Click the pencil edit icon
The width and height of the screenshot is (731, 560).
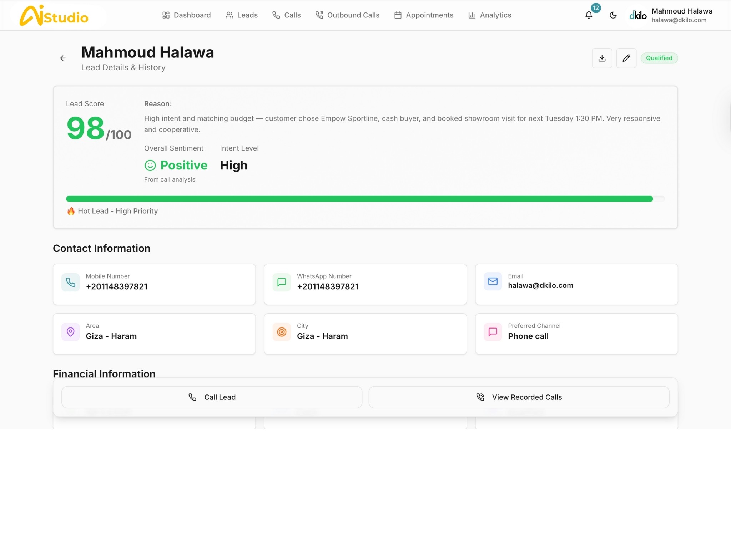(626, 58)
